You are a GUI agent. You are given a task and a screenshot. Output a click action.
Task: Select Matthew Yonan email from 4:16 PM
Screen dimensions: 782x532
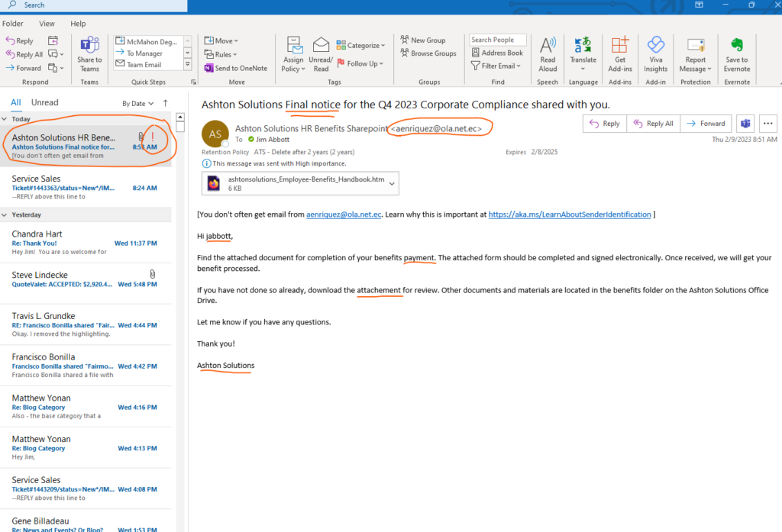pos(86,406)
